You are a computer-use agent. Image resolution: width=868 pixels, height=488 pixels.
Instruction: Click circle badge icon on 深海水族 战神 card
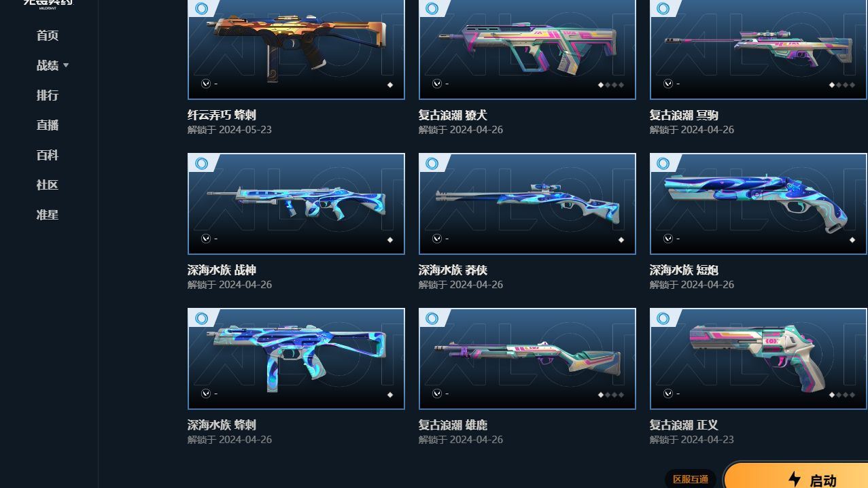click(202, 163)
